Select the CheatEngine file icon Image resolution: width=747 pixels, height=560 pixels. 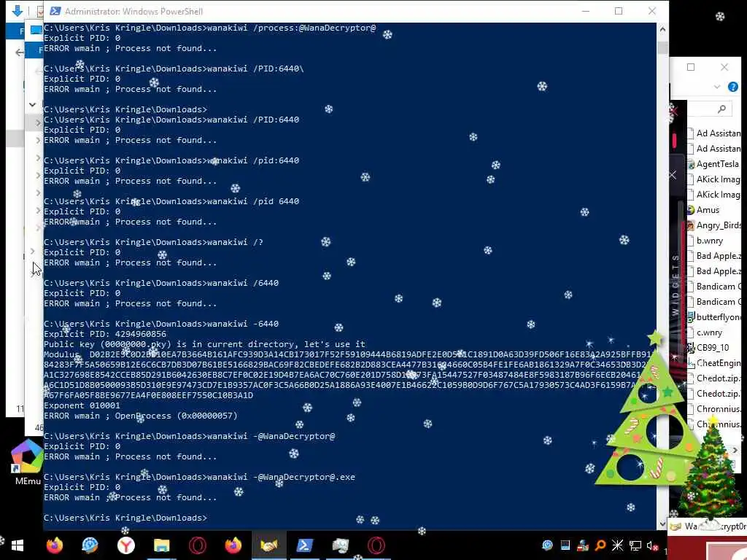tap(691, 363)
